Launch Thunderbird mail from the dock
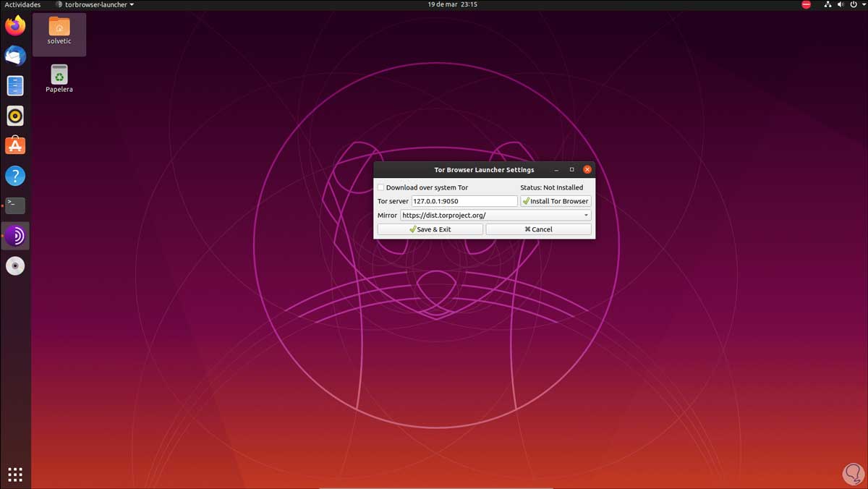This screenshot has width=868, height=489. [x=15, y=56]
